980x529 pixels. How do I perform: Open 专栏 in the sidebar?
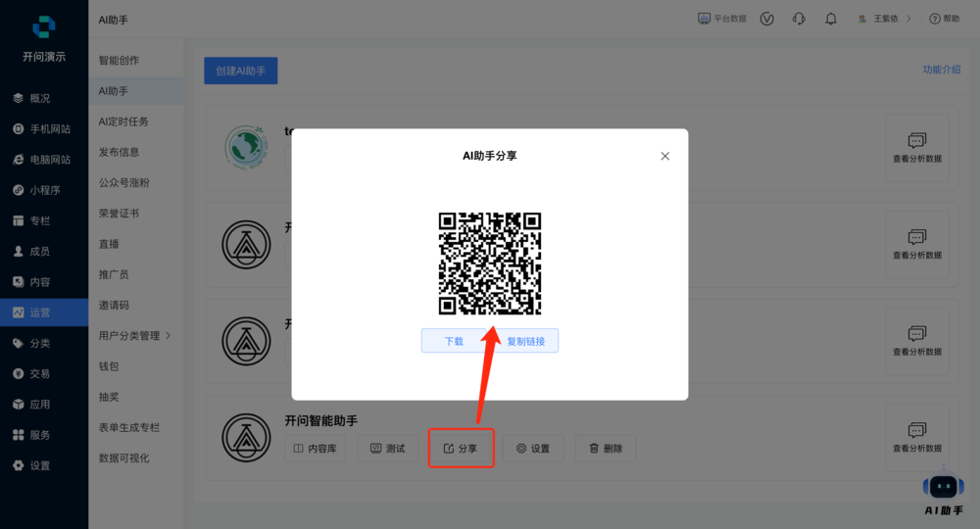(x=44, y=220)
